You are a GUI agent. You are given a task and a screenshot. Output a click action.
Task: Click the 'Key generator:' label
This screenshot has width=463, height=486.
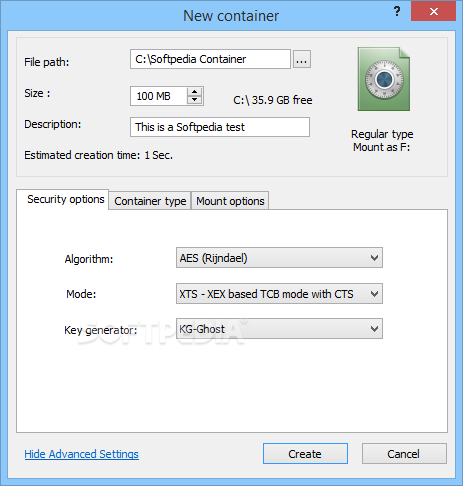click(x=101, y=330)
